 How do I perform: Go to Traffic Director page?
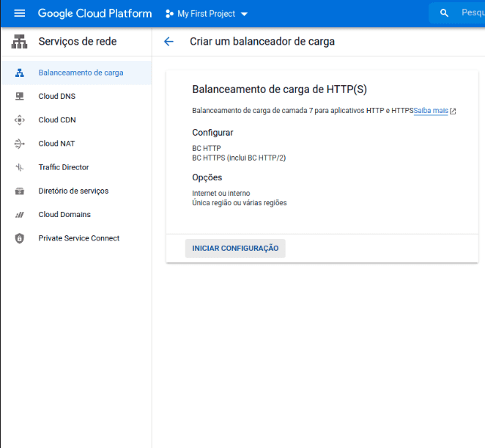pyautogui.click(x=64, y=167)
